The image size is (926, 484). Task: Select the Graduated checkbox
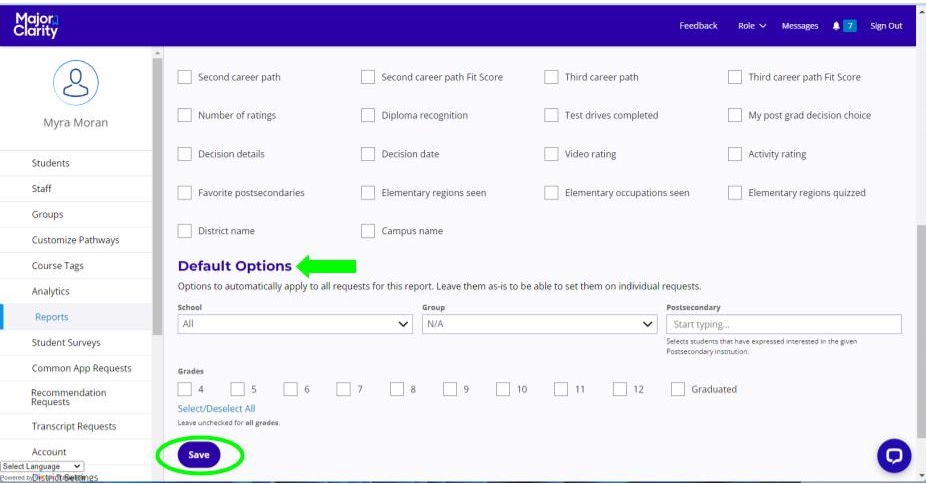coord(678,389)
